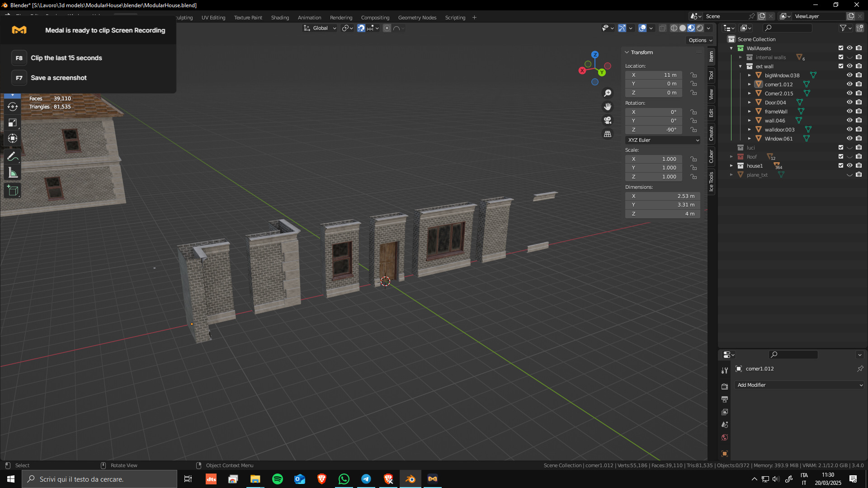Switch to UV Editing workspace tab

pyautogui.click(x=213, y=18)
